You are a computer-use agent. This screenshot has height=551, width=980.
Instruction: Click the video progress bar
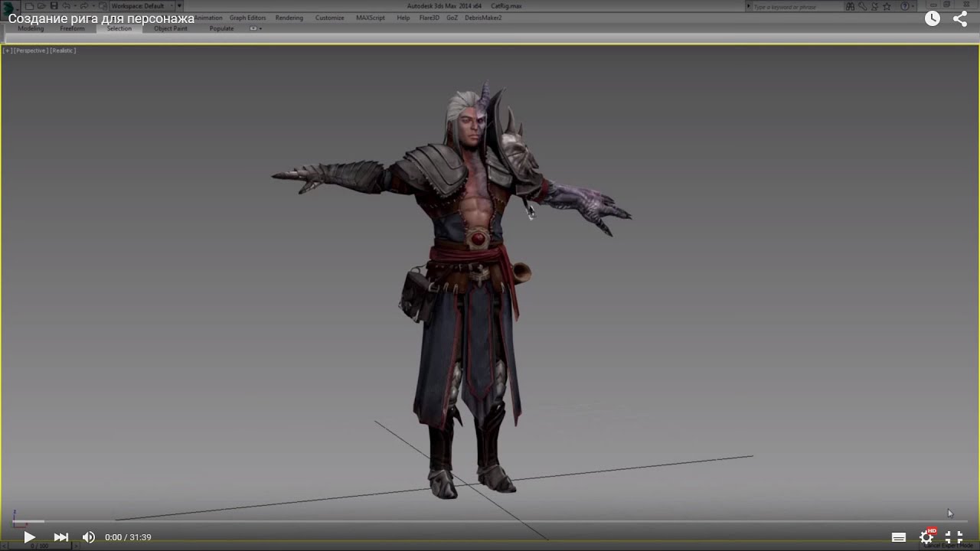490,521
